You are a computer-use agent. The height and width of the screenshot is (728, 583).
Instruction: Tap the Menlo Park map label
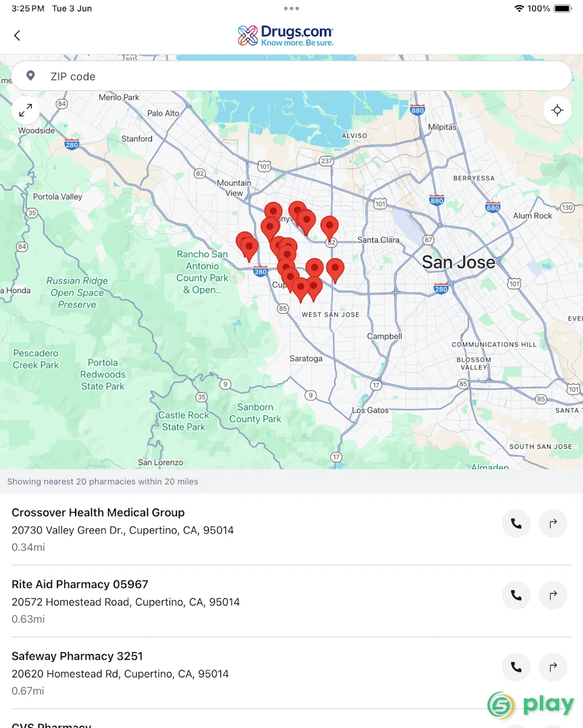119,97
